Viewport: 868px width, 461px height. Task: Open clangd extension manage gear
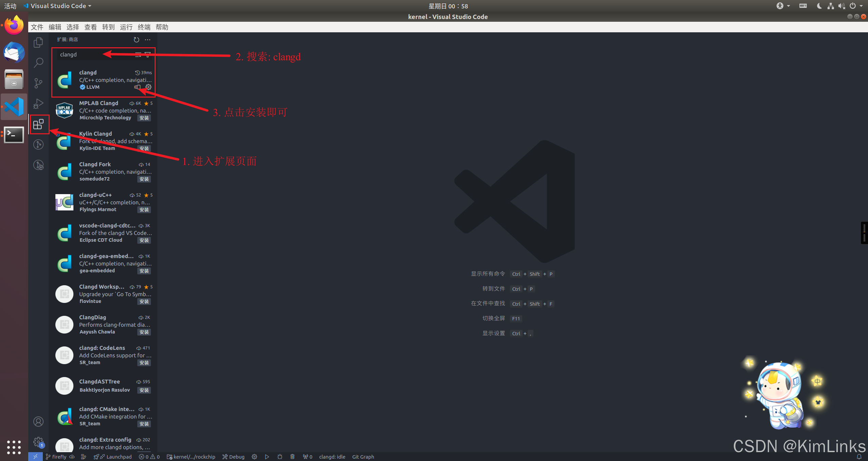point(149,87)
